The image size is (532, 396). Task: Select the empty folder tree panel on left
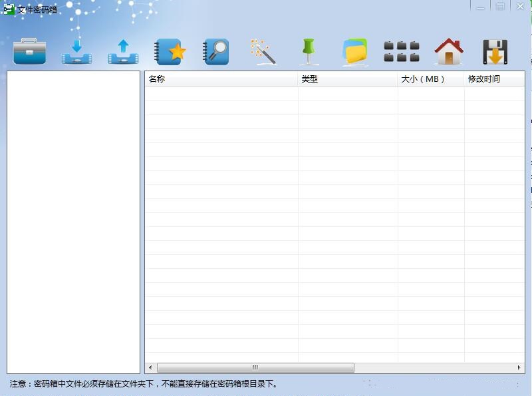[73, 220]
